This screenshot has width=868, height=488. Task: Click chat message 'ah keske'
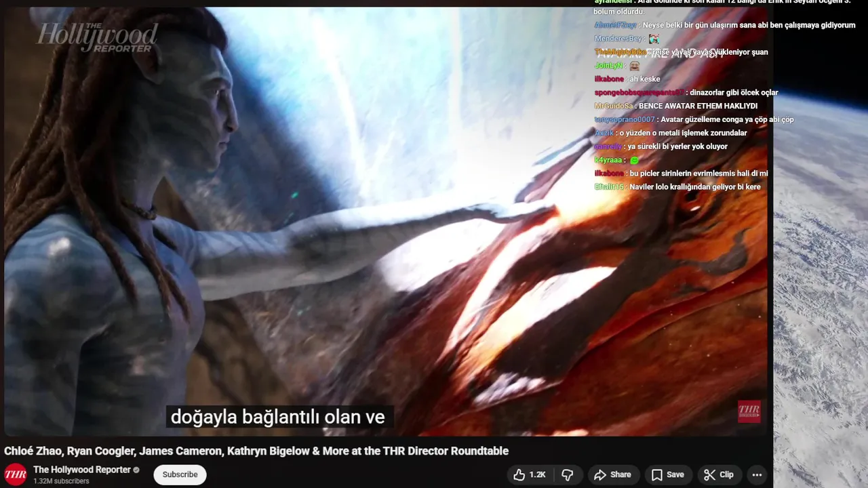coord(645,79)
